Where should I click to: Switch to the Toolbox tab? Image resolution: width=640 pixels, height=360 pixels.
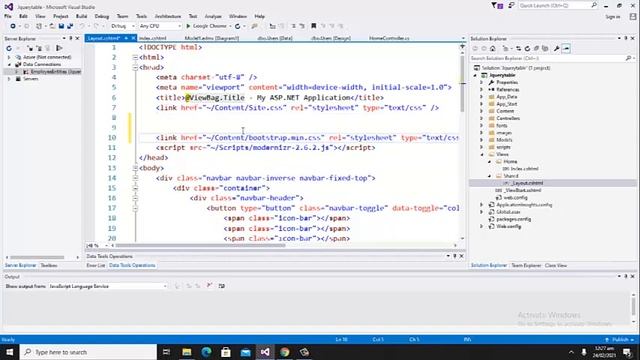pos(49,265)
